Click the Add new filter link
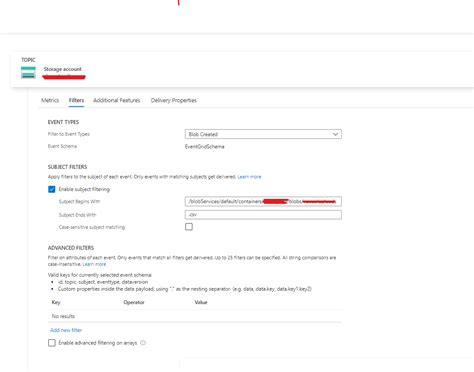 (66, 330)
